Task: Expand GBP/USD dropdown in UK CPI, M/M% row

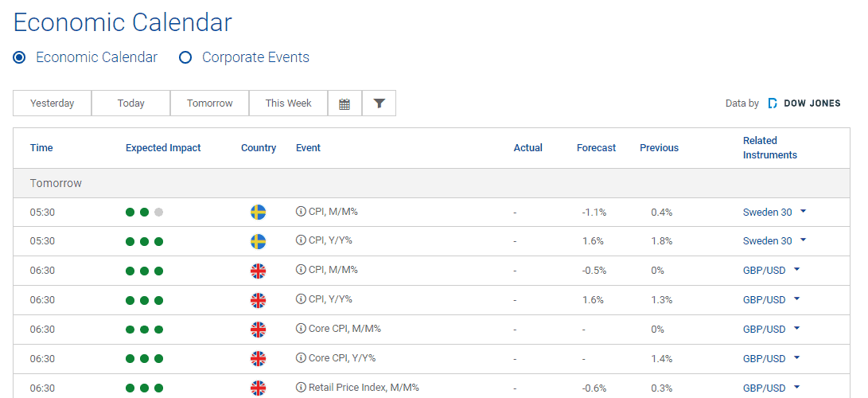Action: coord(796,270)
